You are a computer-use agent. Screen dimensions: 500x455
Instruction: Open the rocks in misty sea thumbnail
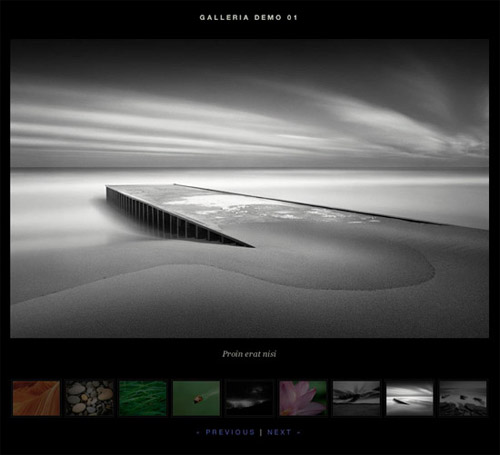tap(463, 398)
